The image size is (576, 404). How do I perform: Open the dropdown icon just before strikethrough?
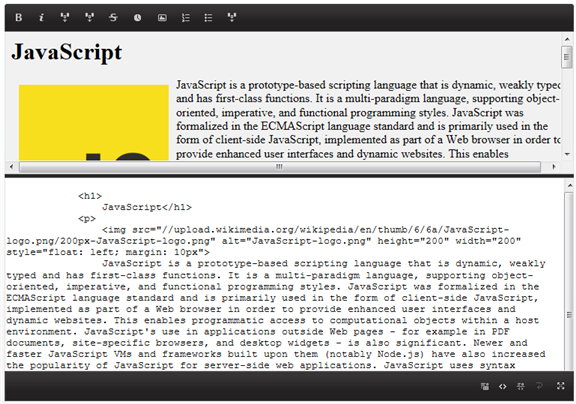(89, 17)
